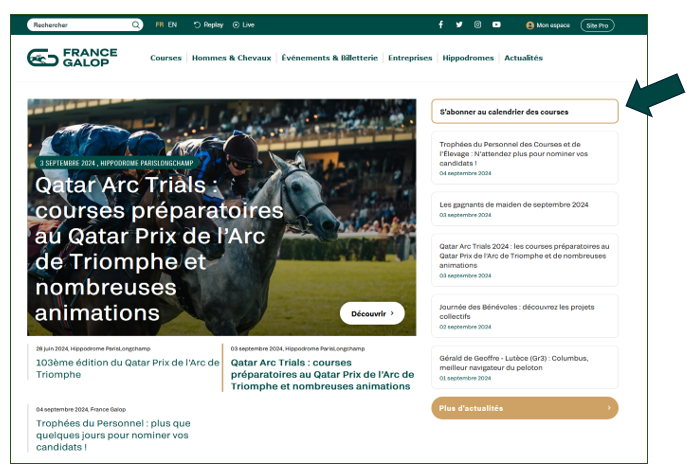The height and width of the screenshot is (475, 691).
Task: Click the 3 Septembre 2024 Hippodrome ParisLongchamp tag
Action: coord(116,163)
